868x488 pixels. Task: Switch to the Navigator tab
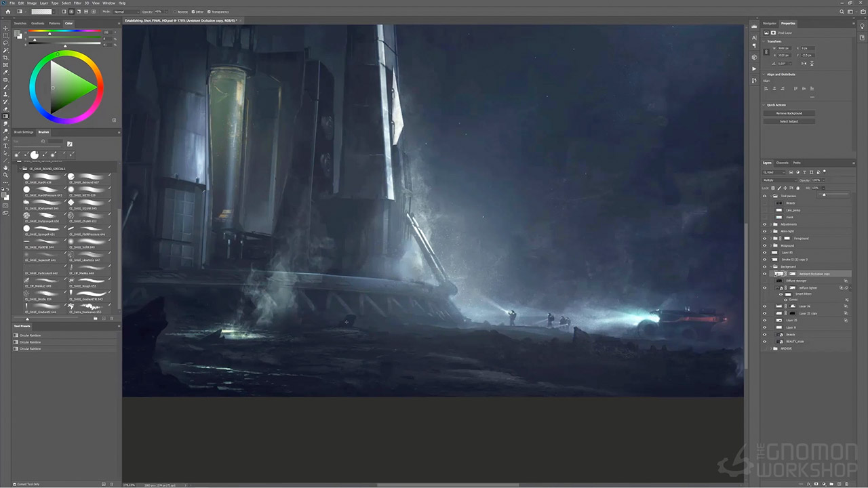pyautogui.click(x=770, y=23)
